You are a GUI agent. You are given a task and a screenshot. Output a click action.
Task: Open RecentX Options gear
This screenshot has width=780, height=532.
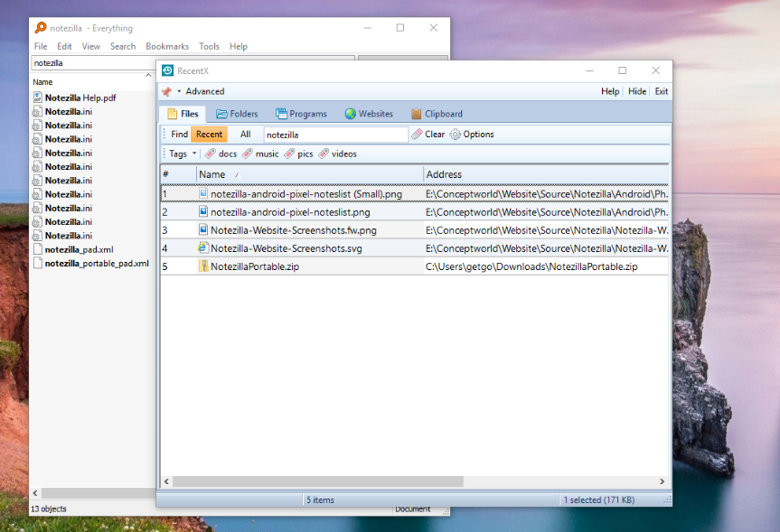point(472,135)
